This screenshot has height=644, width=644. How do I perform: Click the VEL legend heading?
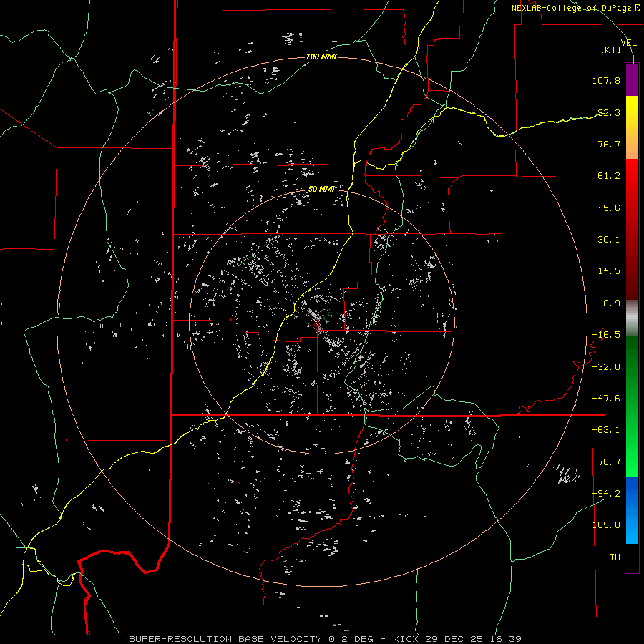(x=628, y=43)
